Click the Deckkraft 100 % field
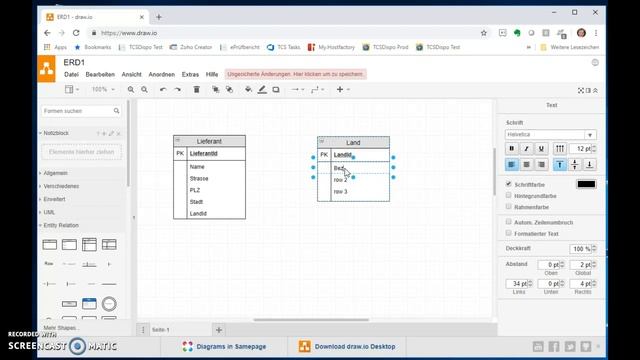 point(580,249)
